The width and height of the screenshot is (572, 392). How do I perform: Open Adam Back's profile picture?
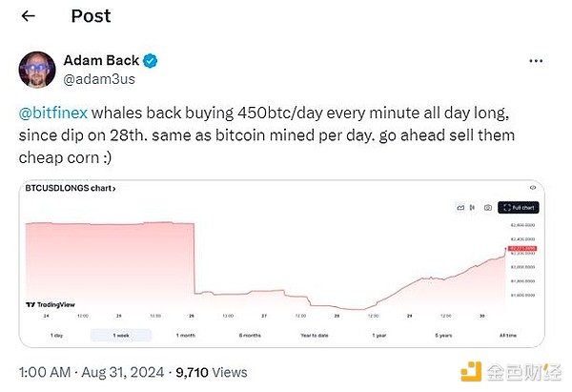[x=35, y=71]
